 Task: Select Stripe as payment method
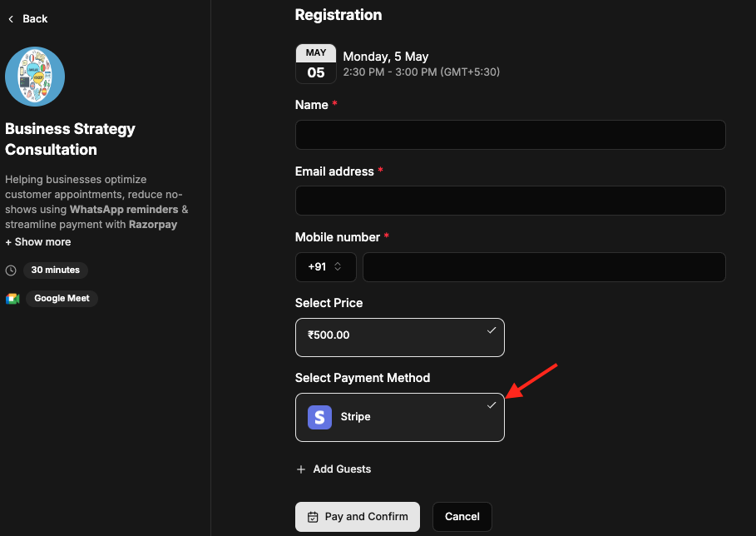[x=400, y=417]
